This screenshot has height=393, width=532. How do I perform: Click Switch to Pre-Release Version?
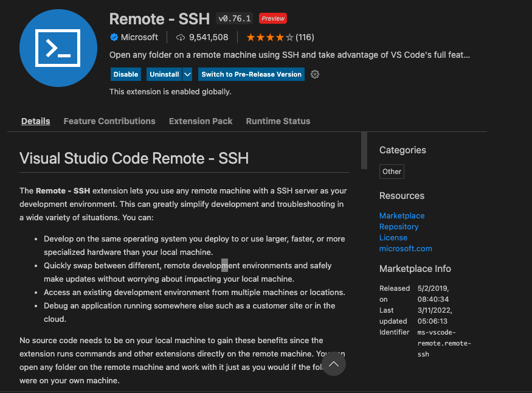(x=250, y=74)
